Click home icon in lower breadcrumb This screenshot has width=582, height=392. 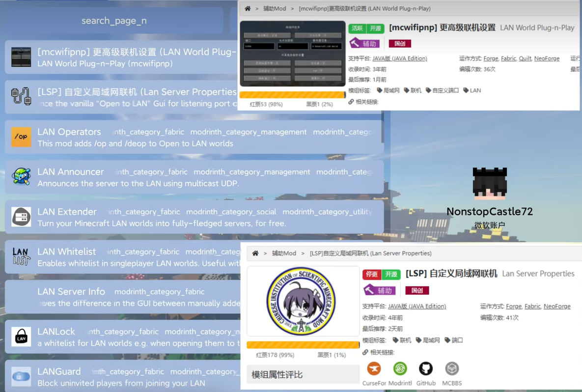click(255, 253)
